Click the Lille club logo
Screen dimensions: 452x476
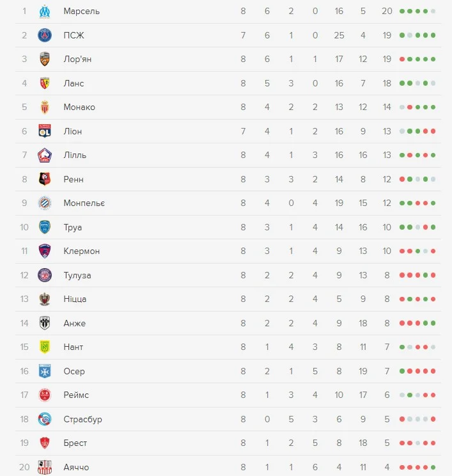pos(45,155)
